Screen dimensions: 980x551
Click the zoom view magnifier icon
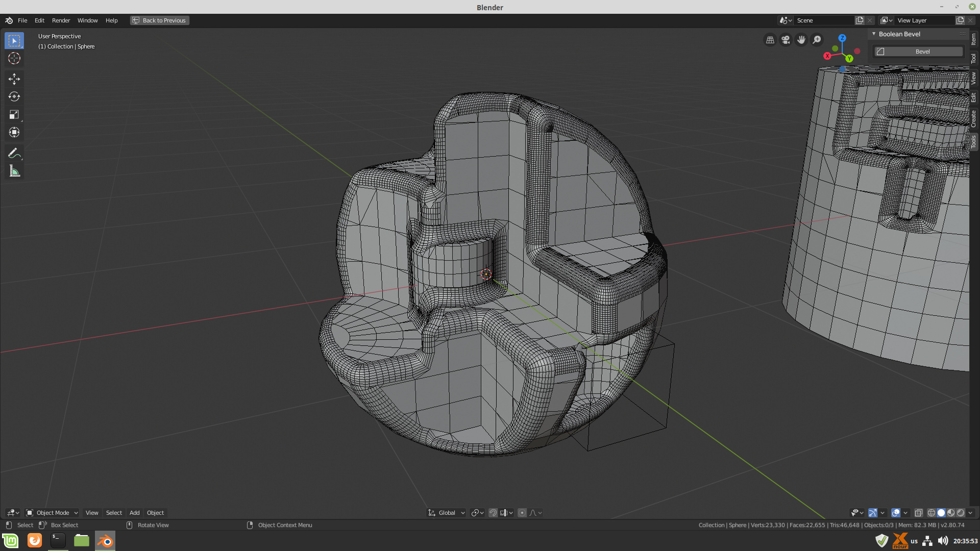(x=817, y=40)
